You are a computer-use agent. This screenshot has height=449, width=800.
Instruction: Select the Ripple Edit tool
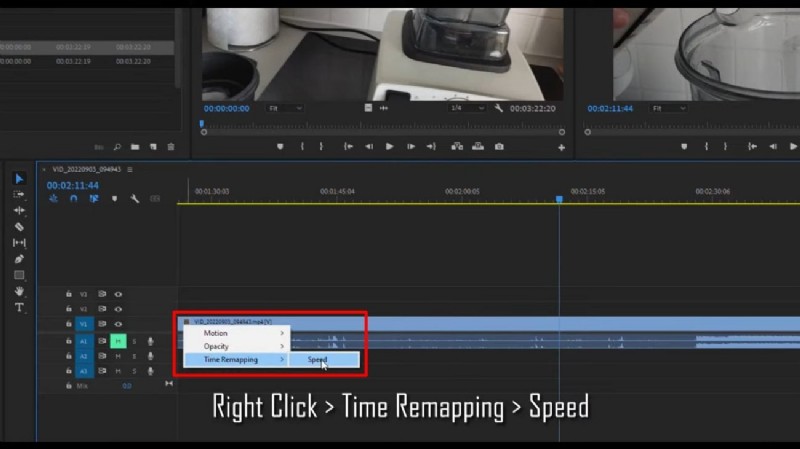(x=19, y=210)
